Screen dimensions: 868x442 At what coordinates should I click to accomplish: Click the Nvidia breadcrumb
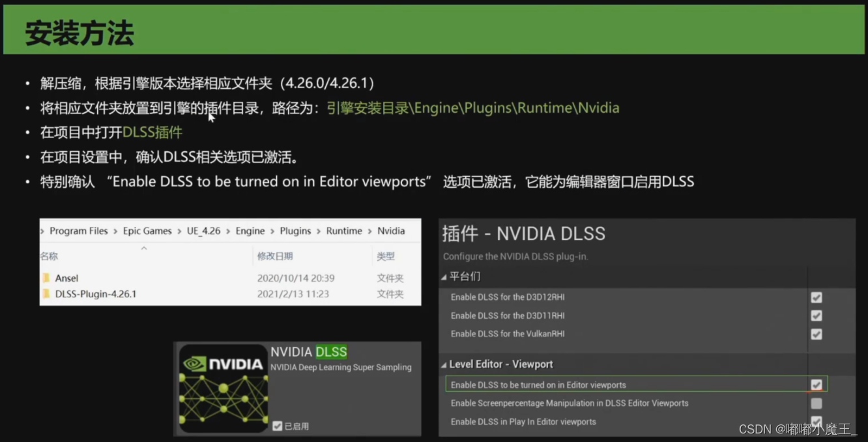(x=391, y=231)
